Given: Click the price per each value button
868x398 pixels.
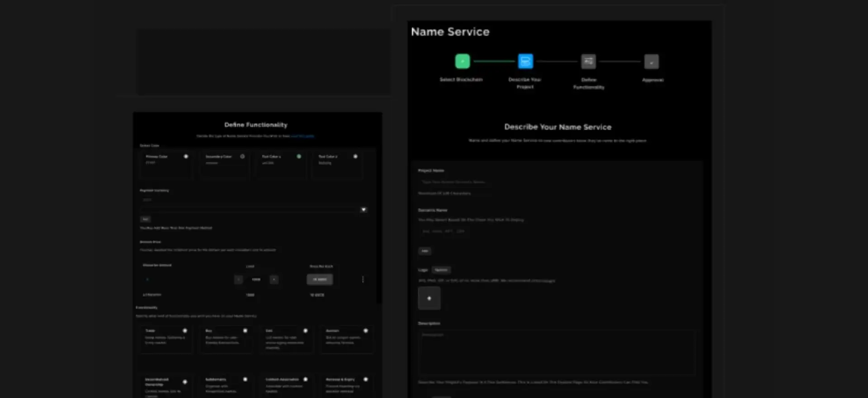Looking at the screenshot, I should tap(320, 279).
